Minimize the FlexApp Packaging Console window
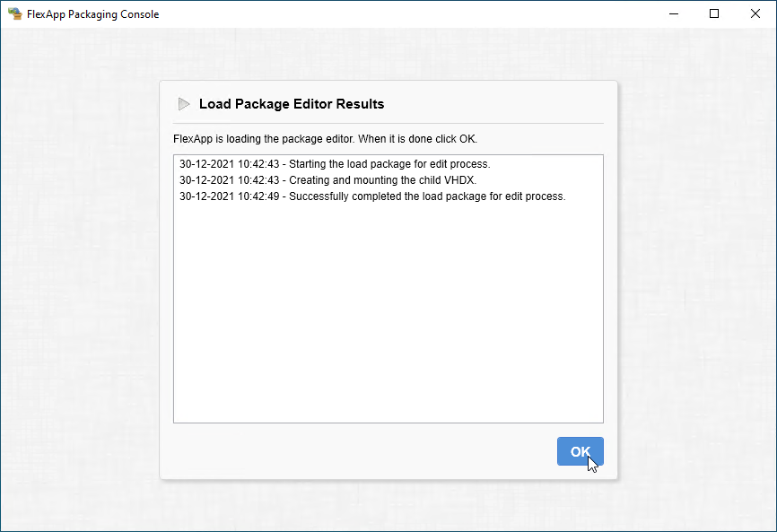This screenshot has height=532, width=777. (x=673, y=13)
